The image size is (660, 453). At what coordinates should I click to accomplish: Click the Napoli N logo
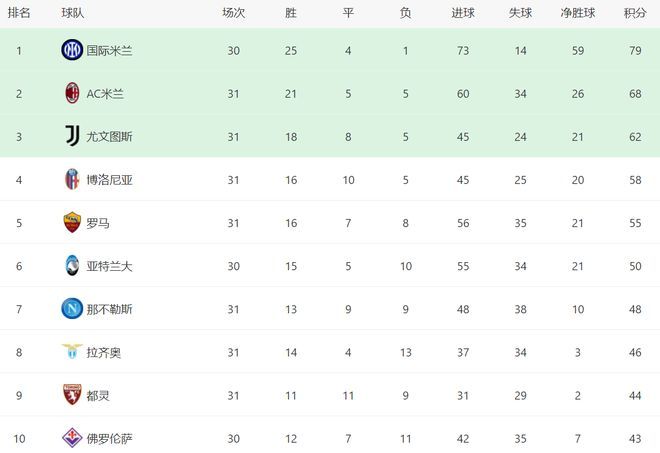tap(72, 309)
